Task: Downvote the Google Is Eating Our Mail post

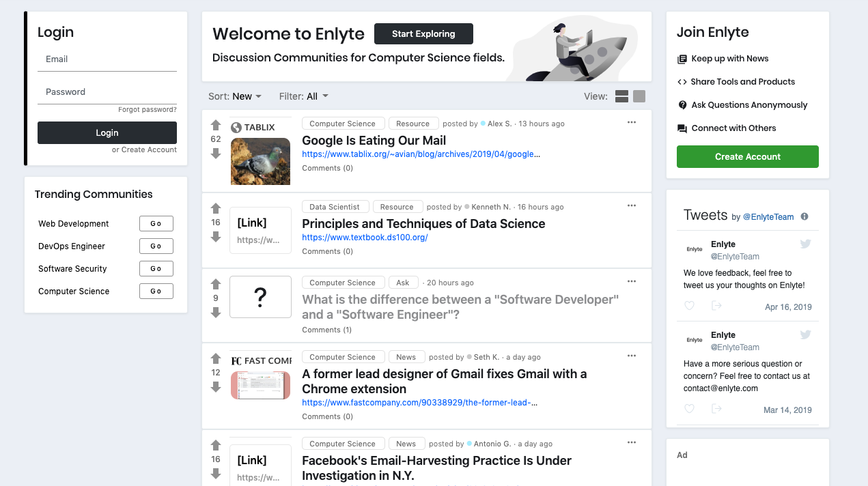Action: tap(216, 154)
